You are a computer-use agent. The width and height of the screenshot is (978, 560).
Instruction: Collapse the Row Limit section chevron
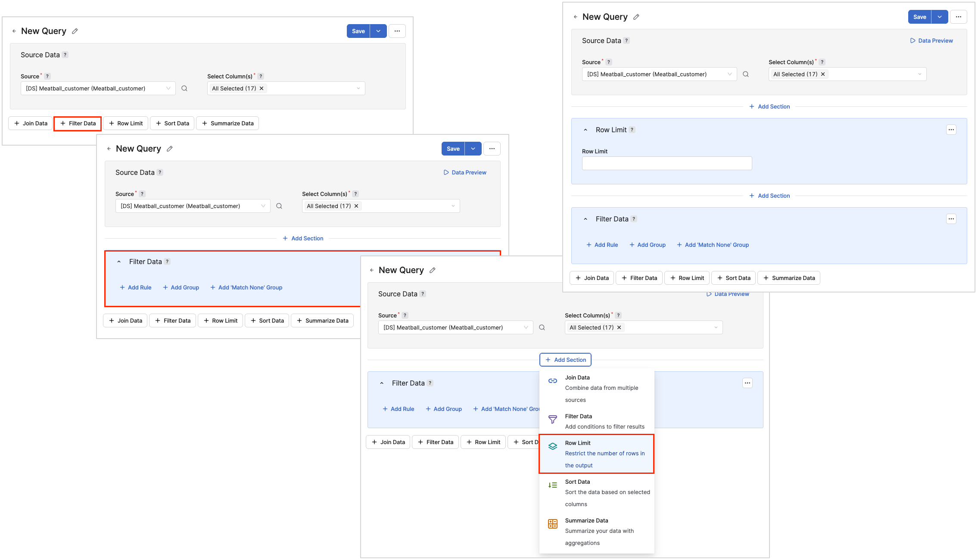click(586, 130)
